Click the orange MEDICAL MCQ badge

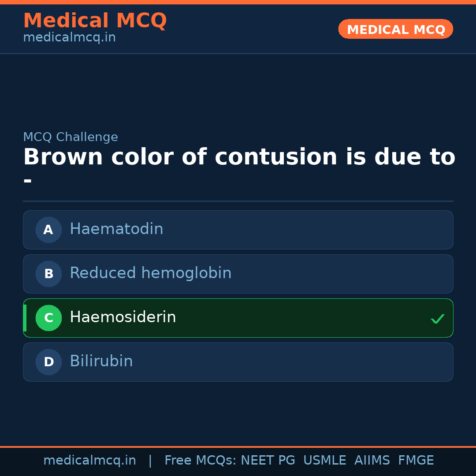point(395,29)
